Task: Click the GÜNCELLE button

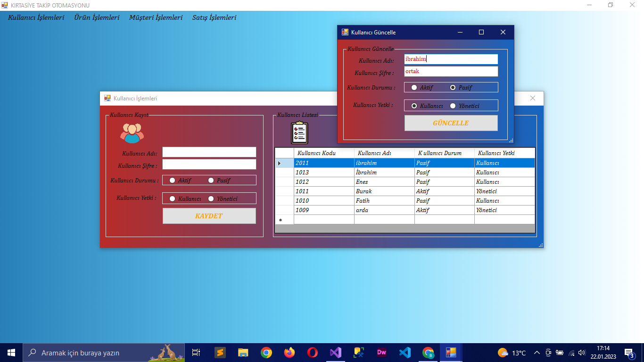Action: 451,123
